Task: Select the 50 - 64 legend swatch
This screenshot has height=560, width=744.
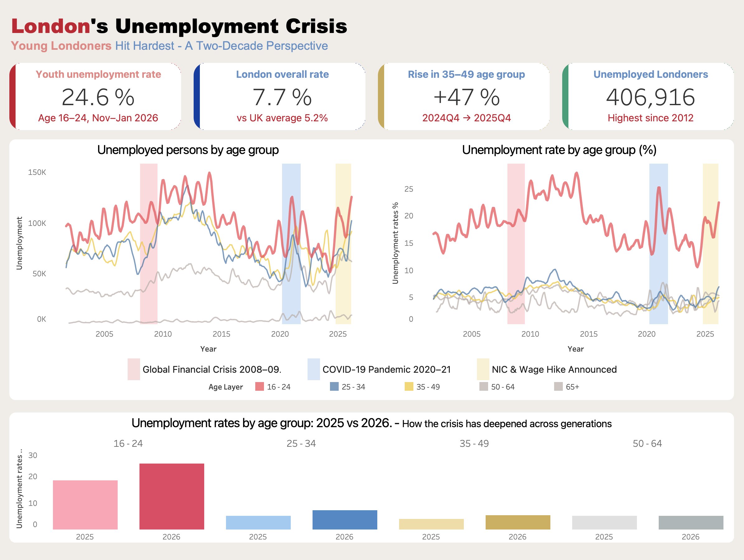Action: tap(483, 386)
